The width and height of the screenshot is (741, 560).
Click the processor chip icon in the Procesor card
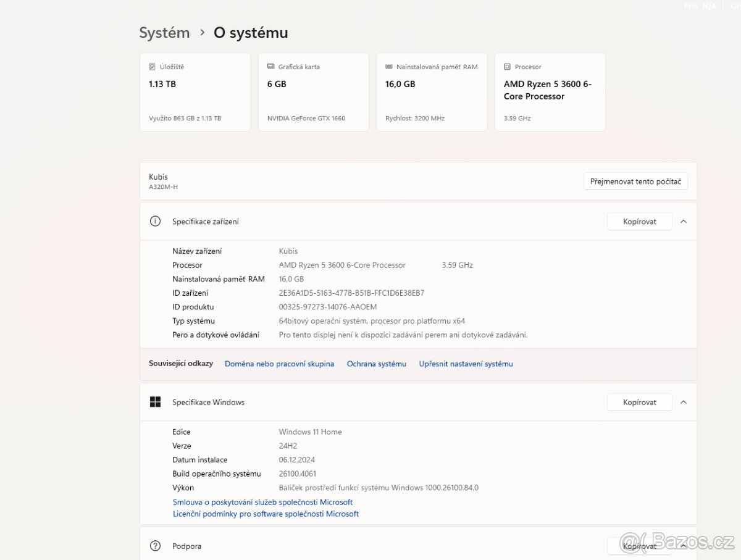[507, 67]
